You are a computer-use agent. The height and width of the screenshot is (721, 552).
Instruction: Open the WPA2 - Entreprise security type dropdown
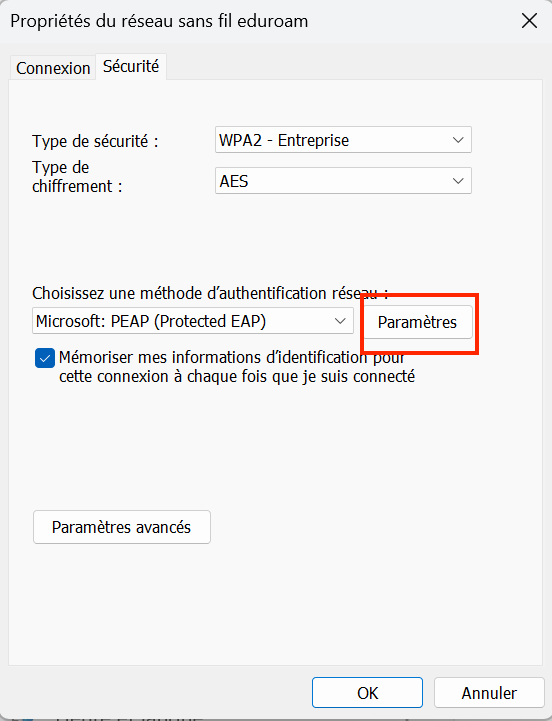click(x=343, y=140)
